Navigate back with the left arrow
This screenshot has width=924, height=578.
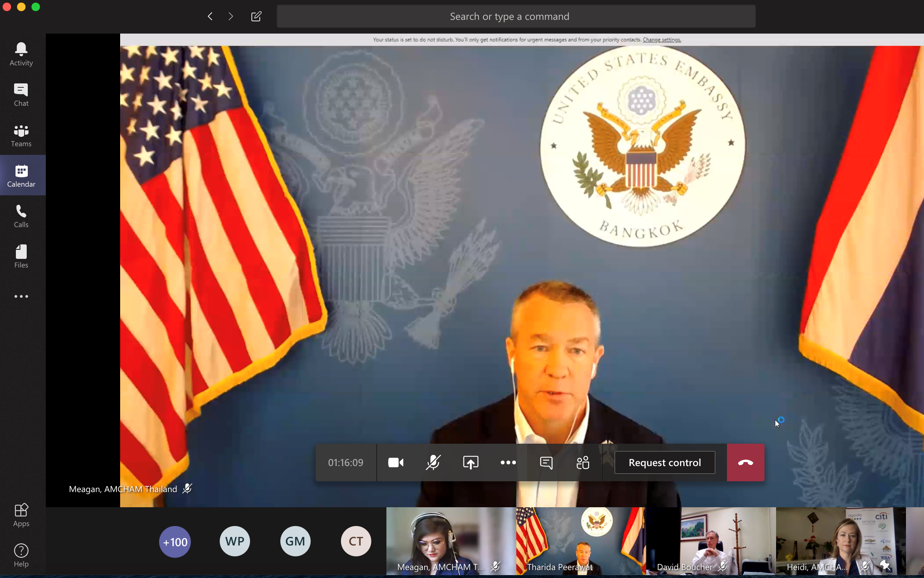[210, 17]
